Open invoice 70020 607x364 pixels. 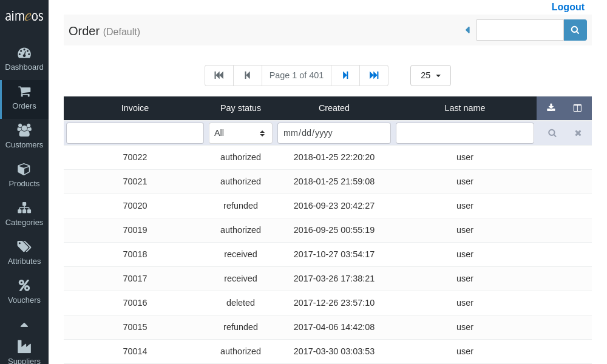(135, 206)
